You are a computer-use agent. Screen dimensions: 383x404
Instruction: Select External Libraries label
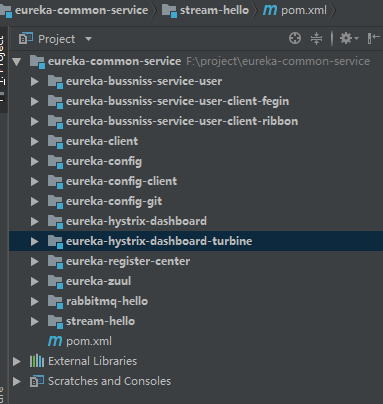coord(92,361)
